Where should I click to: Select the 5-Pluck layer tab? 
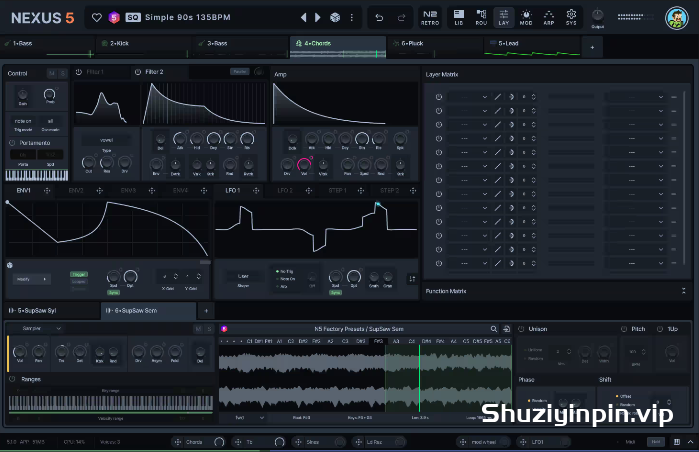point(435,47)
